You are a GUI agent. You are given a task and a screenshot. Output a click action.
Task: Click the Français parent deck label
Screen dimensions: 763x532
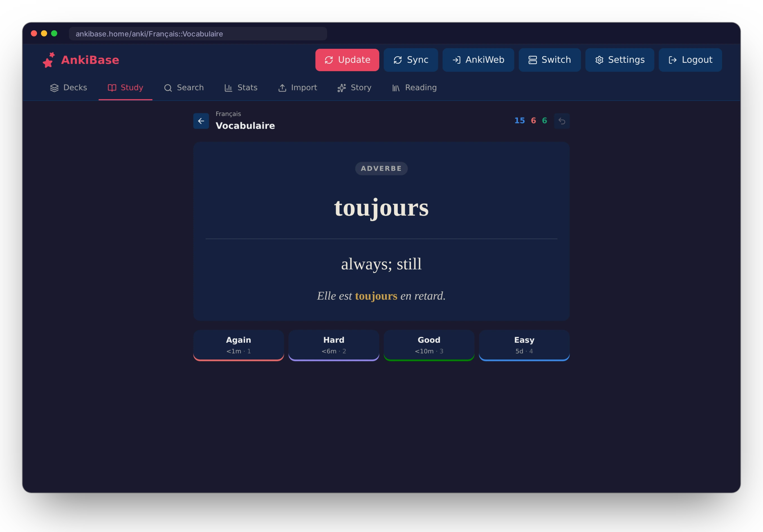[x=228, y=114]
